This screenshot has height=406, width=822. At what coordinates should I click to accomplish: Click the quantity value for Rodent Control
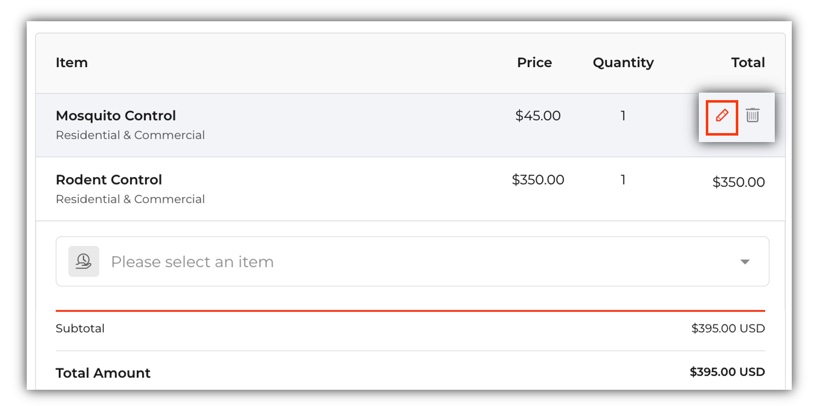coord(623,180)
